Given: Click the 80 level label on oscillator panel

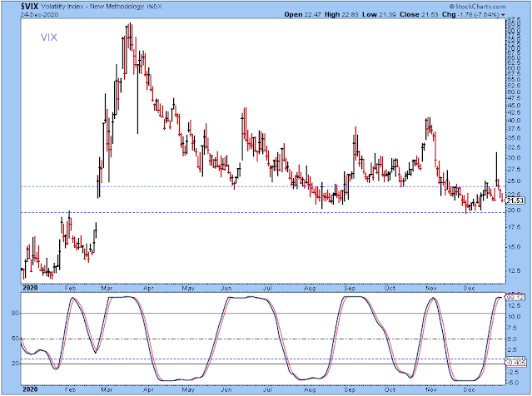Looking at the screenshot, I should [16, 314].
